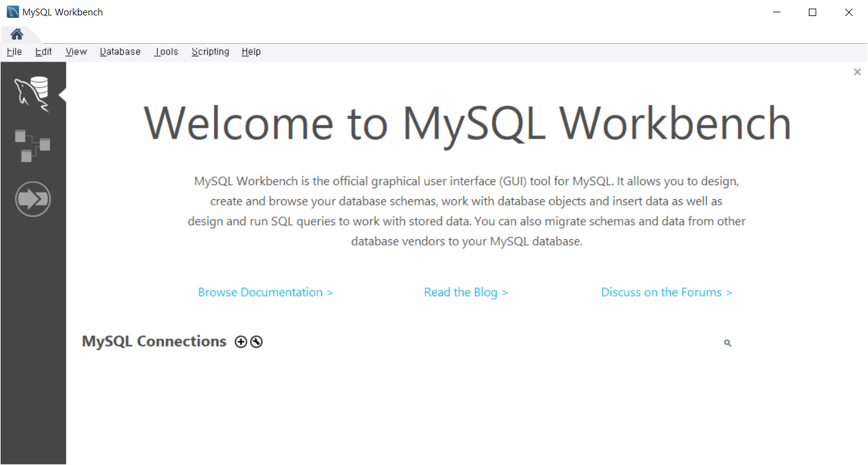Open the MySQL connections dolphin sidebar icon

(32, 94)
